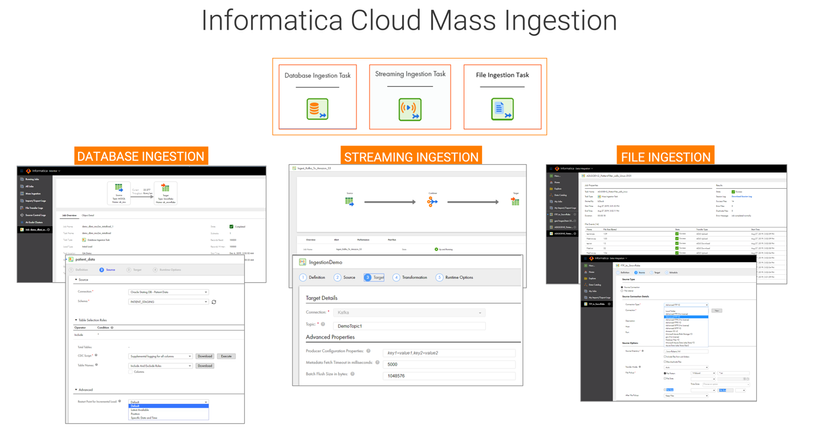Click help icon beside Producer Configuration Properties
Image resolution: width=815 pixels, height=443 pixels.
click(x=369, y=351)
